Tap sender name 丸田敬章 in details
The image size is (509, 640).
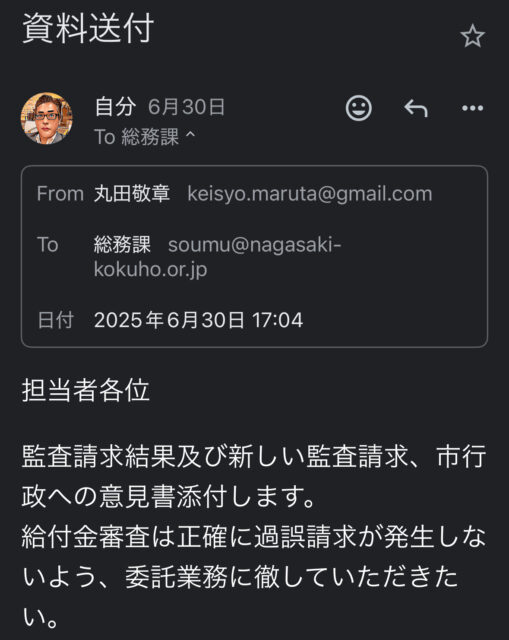click(x=132, y=193)
